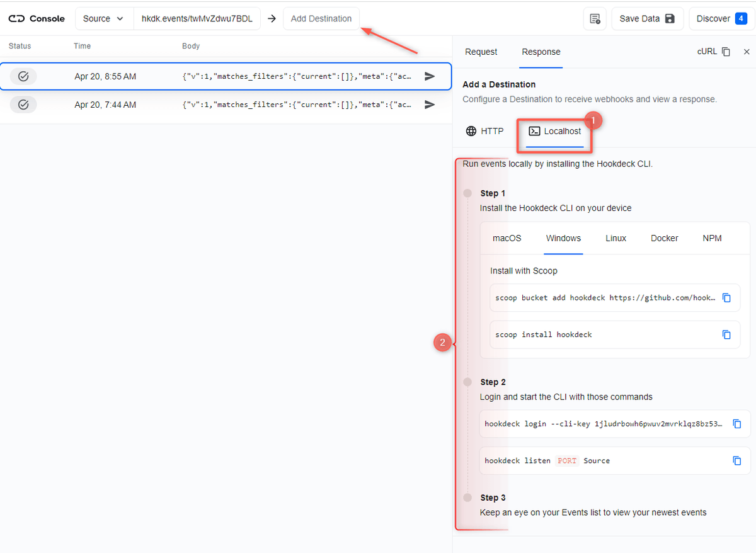Viewport: 756px width, 553px height.
Task: Copy the cURL command
Action: pyautogui.click(x=726, y=52)
